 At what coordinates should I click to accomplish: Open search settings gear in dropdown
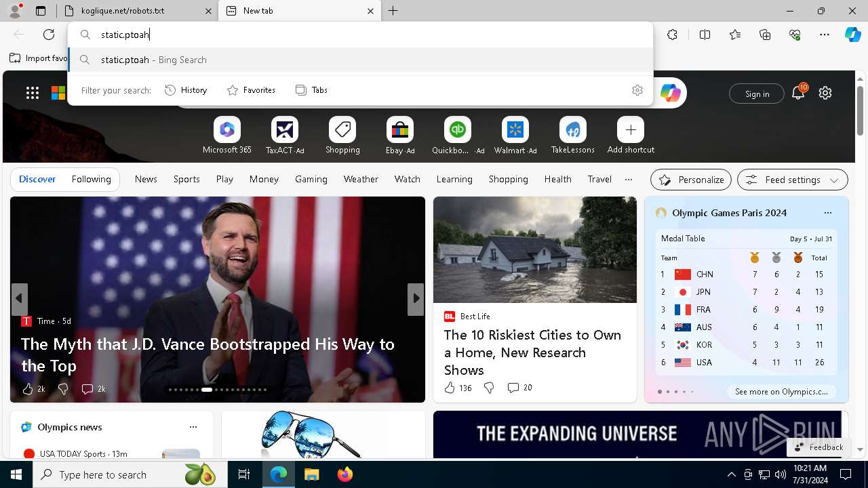[x=637, y=90]
